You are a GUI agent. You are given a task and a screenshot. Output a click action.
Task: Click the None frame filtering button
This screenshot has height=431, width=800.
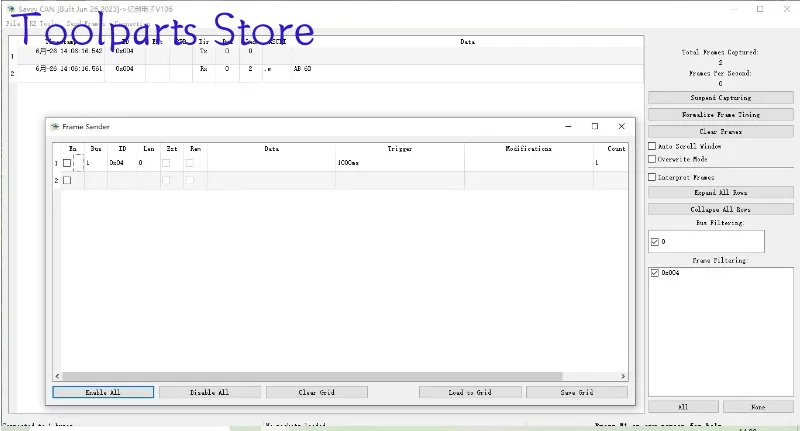click(x=758, y=407)
